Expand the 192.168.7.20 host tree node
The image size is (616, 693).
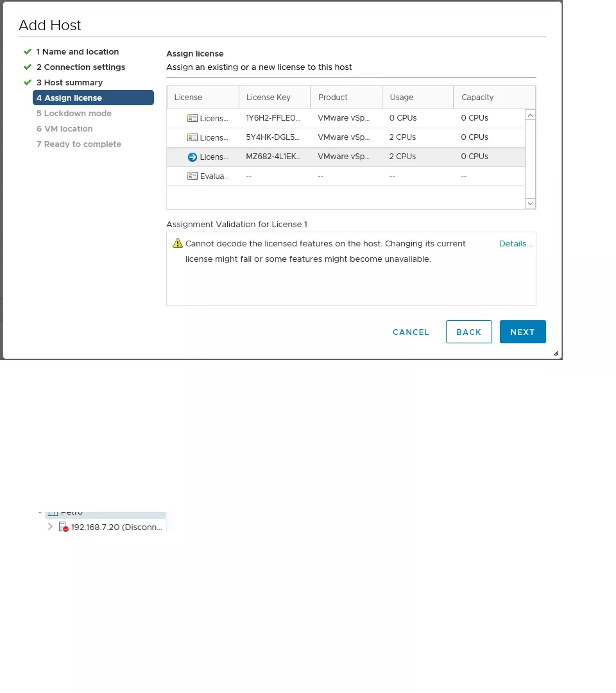click(50, 527)
